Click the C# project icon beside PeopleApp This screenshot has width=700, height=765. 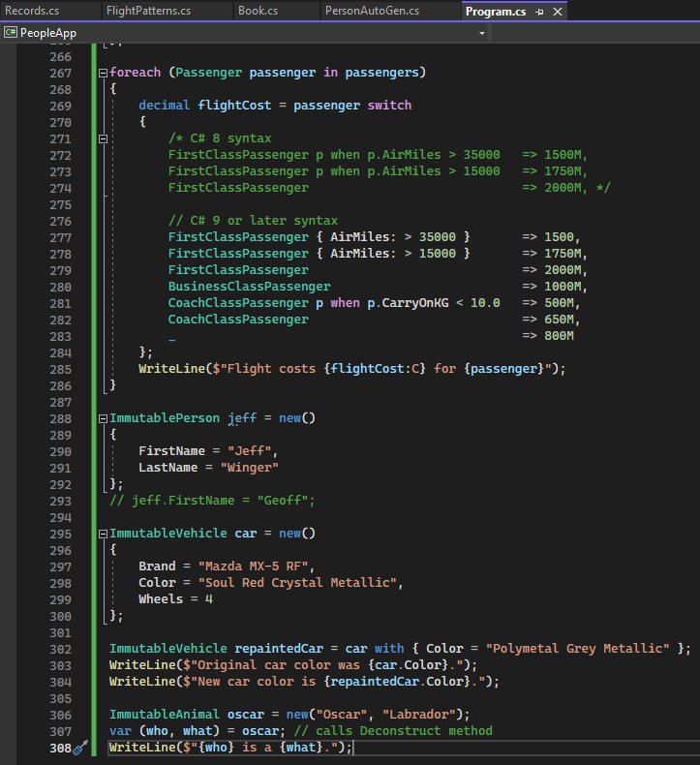[x=11, y=33]
